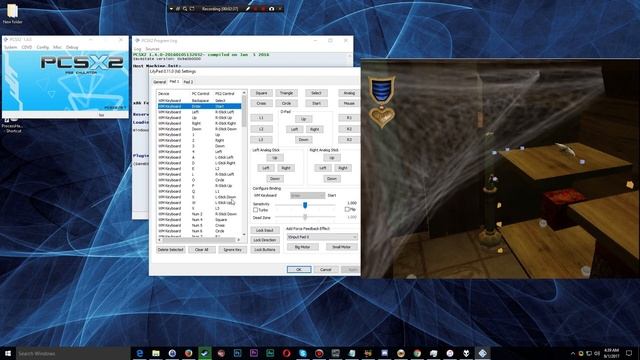Screen dimensions: 640x360
Task: Open Microsoft Edge from the taskbar
Action: click(x=140, y=353)
